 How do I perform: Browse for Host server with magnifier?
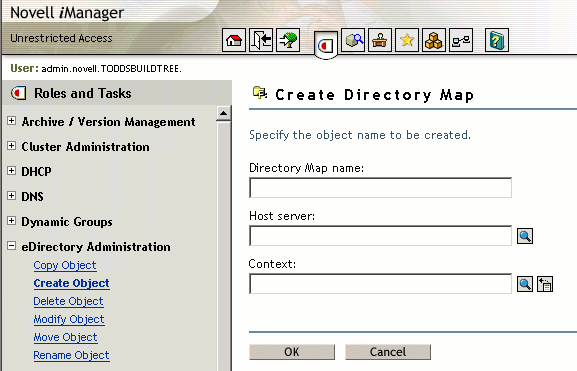(x=525, y=236)
